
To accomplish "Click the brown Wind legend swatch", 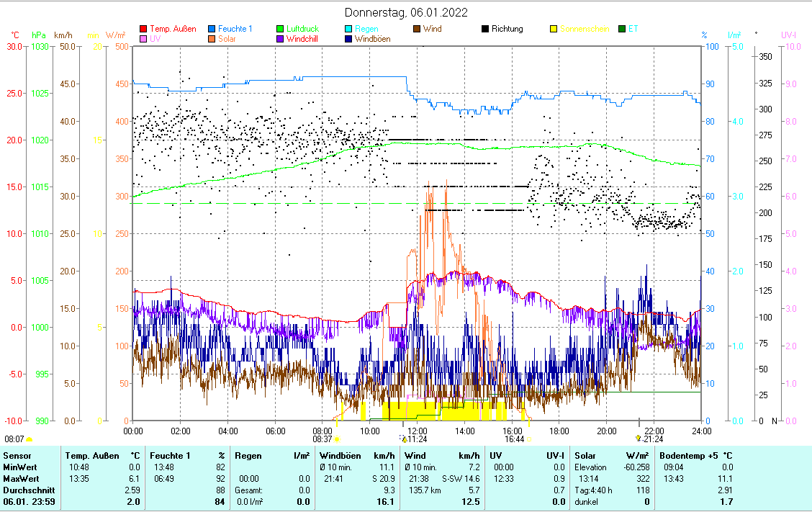I will pyautogui.click(x=417, y=30).
